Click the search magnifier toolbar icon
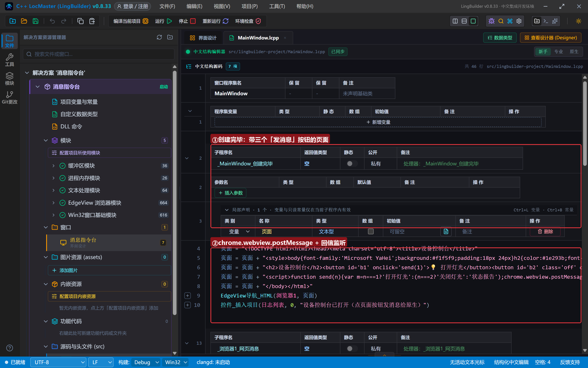The height and width of the screenshot is (368, 588). coord(501,21)
